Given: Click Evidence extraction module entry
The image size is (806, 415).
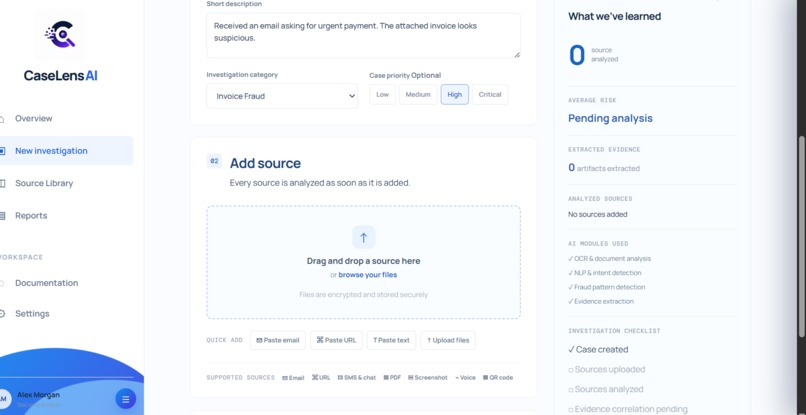Looking at the screenshot, I should click(601, 302).
